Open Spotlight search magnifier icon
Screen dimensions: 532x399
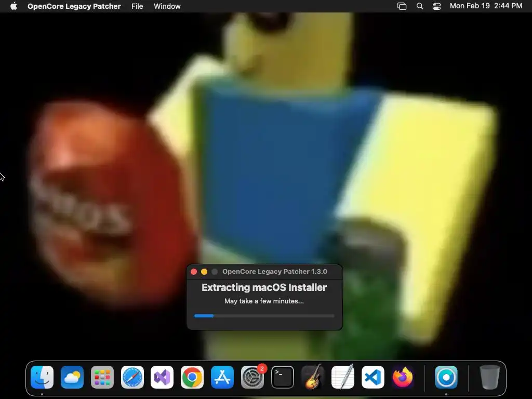[x=420, y=6]
